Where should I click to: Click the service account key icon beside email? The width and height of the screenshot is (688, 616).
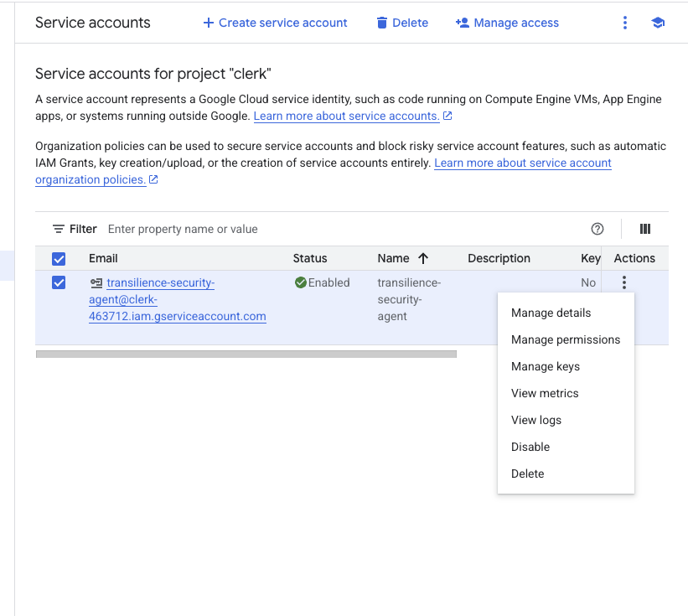tap(96, 283)
